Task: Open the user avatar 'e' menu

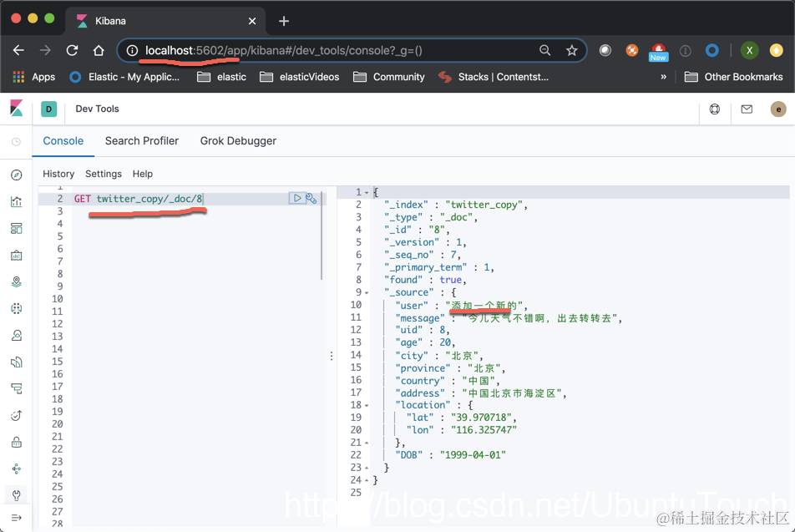Action: [778, 109]
